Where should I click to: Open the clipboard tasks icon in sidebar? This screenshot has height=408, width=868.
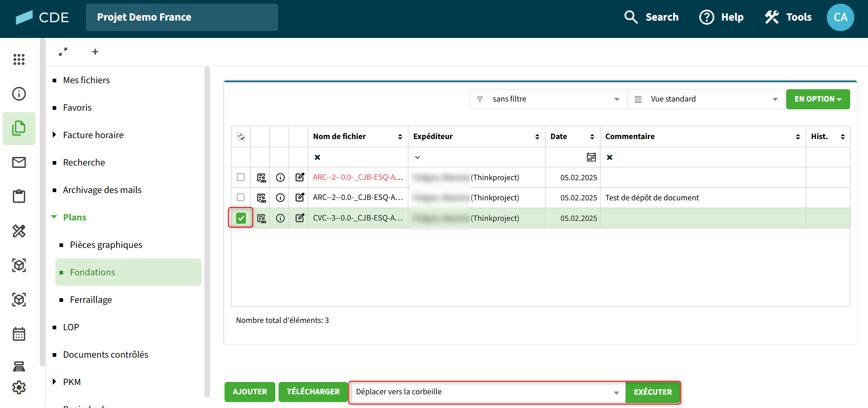tap(19, 196)
